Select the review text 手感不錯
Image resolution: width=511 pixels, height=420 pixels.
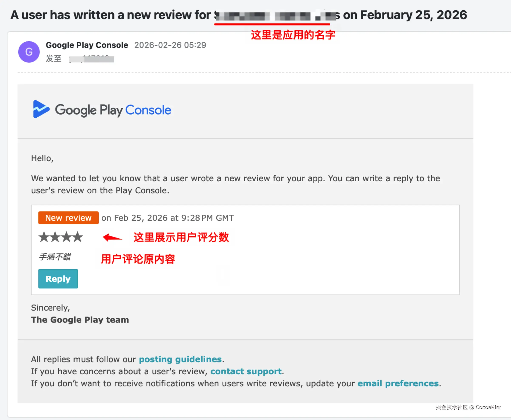(55, 257)
